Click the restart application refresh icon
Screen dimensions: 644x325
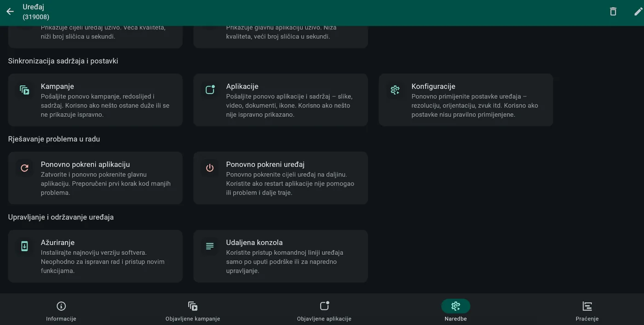tap(24, 168)
